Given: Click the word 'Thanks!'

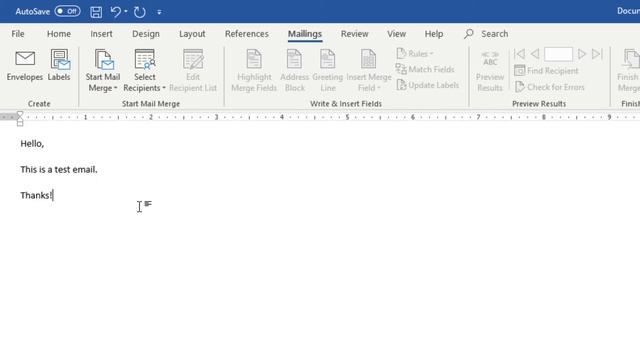Looking at the screenshot, I should click(x=36, y=196).
